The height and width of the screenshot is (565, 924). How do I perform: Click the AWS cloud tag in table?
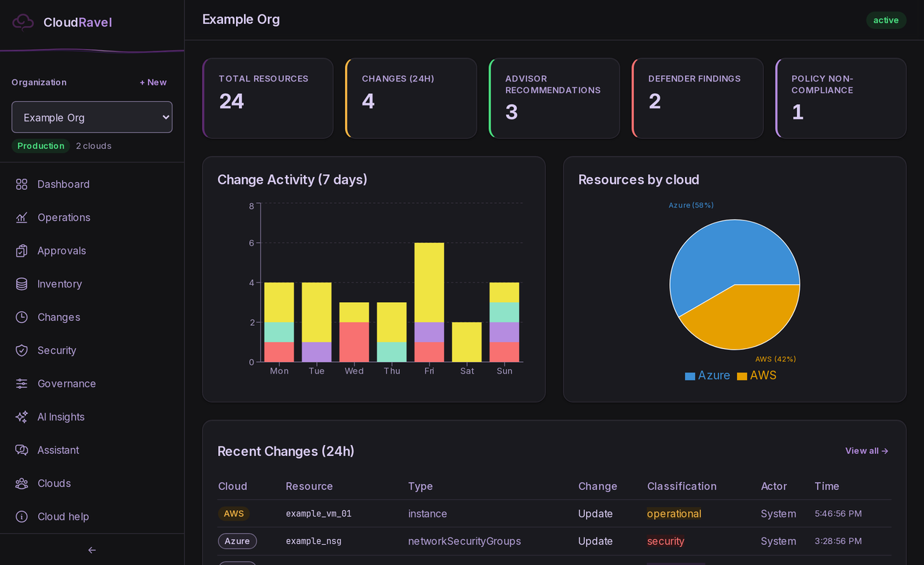pyautogui.click(x=234, y=514)
